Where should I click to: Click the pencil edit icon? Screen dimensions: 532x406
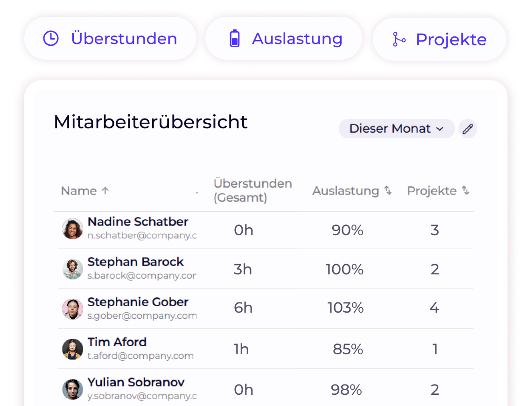(x=468, y=129)
